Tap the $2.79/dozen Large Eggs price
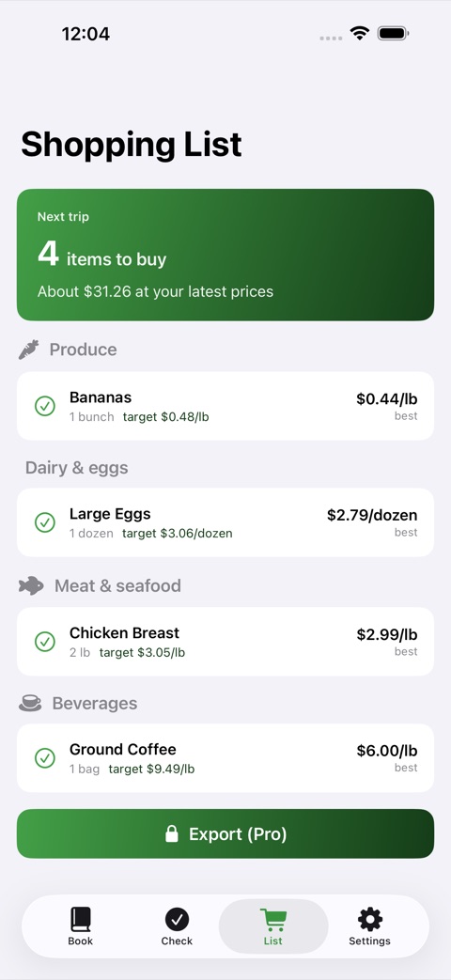The height and width of the screenshot is (980, 451). click(372, 515)
